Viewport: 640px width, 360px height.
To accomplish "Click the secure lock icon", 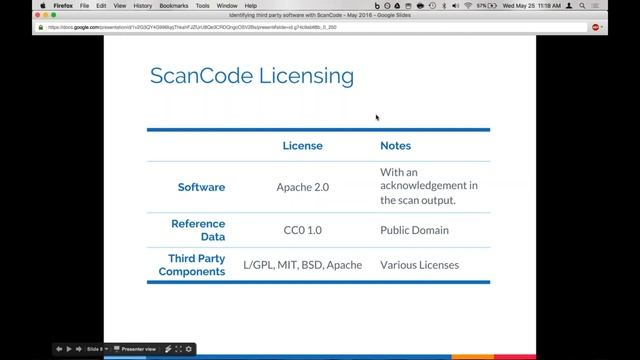I will [40, 27].
